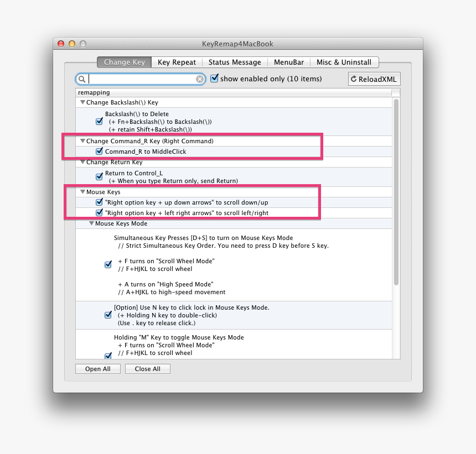Click 'Change Return Key' group label

pos(114,162)
